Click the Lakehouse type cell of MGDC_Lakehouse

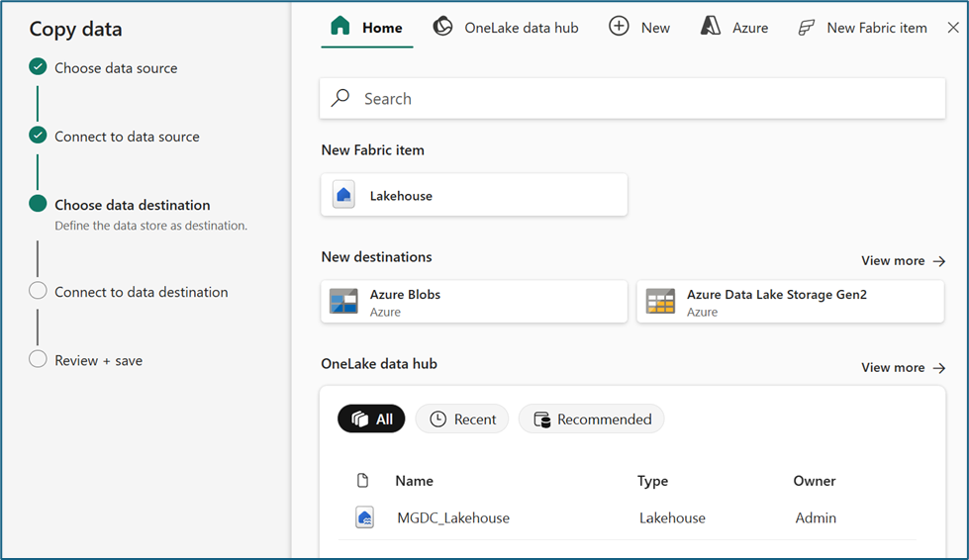672,518
